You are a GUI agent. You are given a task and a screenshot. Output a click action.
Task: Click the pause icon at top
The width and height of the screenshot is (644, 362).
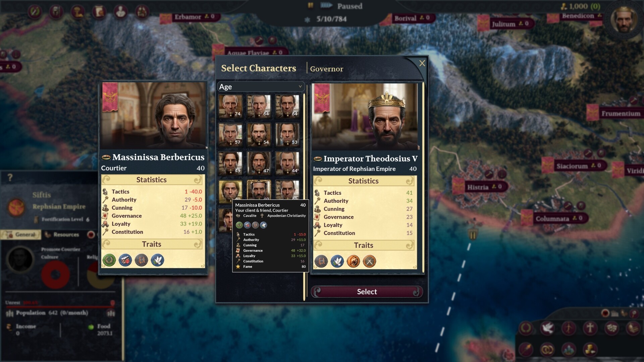(x=311, y=5)
